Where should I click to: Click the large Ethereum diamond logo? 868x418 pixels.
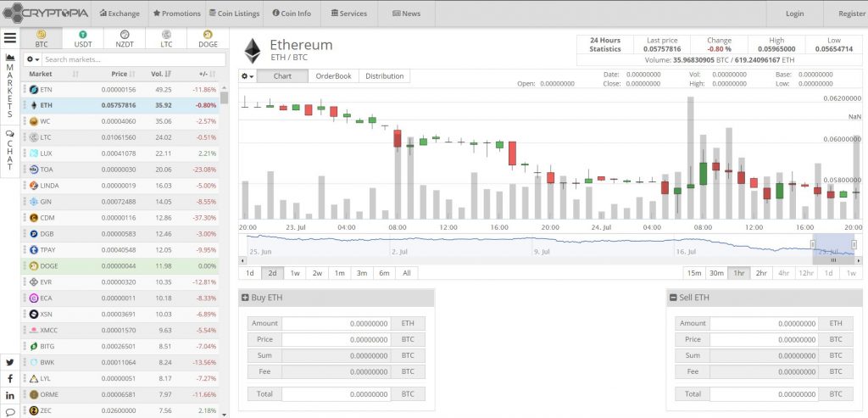[x=253, y=50]
